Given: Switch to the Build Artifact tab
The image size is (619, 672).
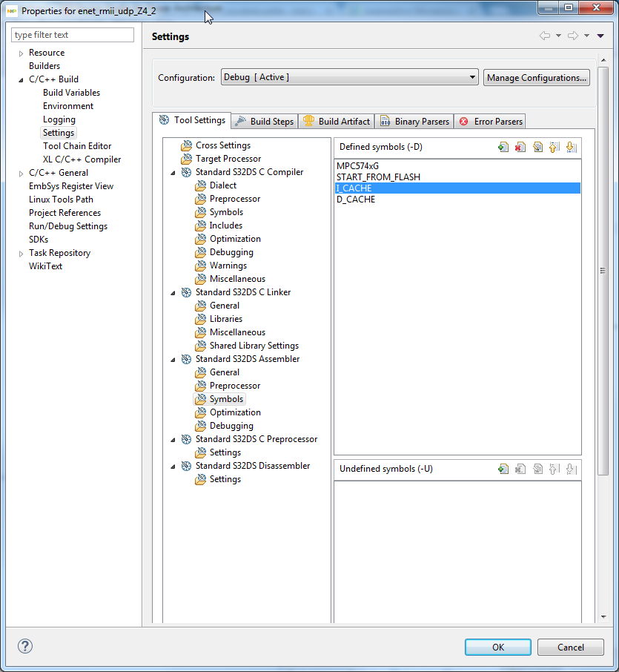Looking at the screenshot, I should 337,122.
